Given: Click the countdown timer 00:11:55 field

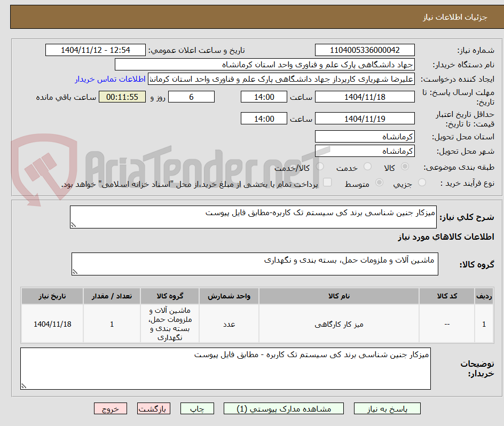Looking at the screenshot, I should coord(122,97).
